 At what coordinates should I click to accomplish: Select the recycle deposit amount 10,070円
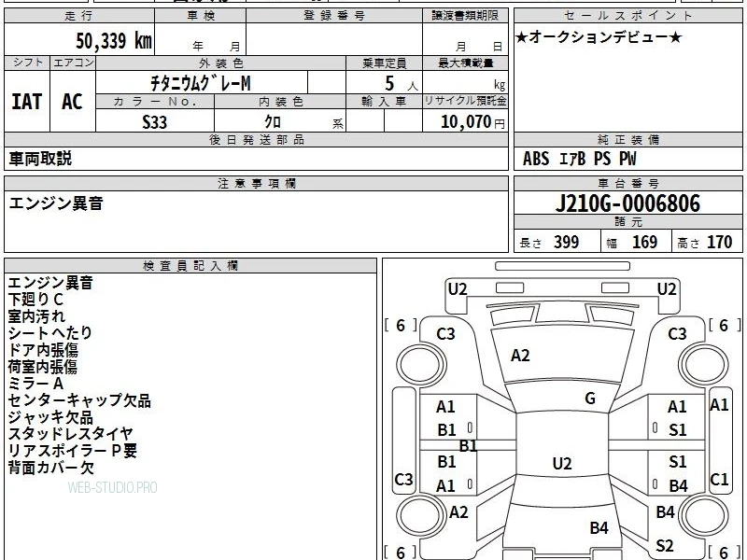point(472,122)
